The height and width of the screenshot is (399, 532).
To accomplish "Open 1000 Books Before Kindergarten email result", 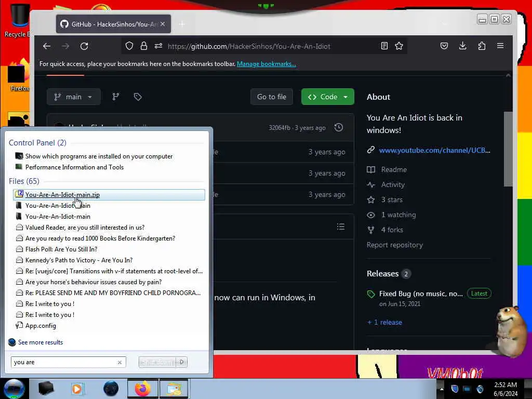I will point(100,238).
